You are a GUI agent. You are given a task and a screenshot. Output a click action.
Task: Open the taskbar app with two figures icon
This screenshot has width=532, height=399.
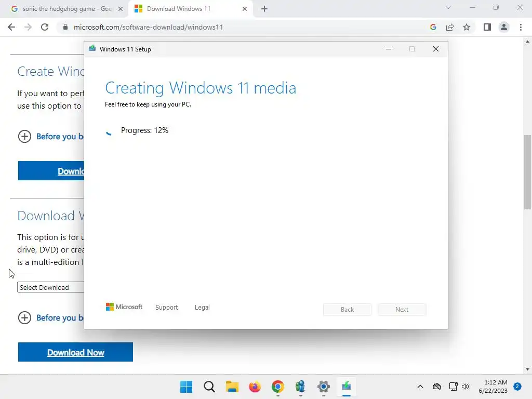coord(301,387)
